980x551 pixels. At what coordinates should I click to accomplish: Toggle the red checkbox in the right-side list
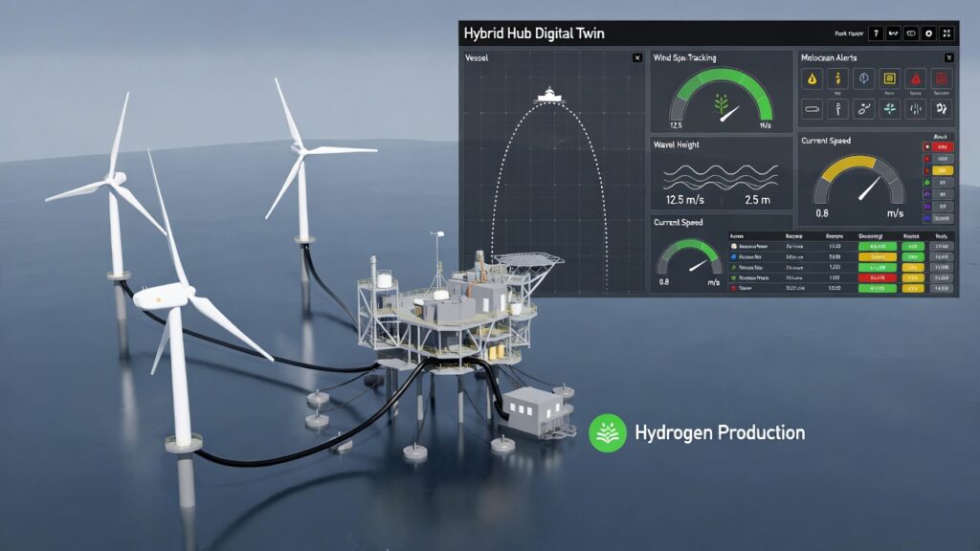pyautogui.click(x=927, y=147)
